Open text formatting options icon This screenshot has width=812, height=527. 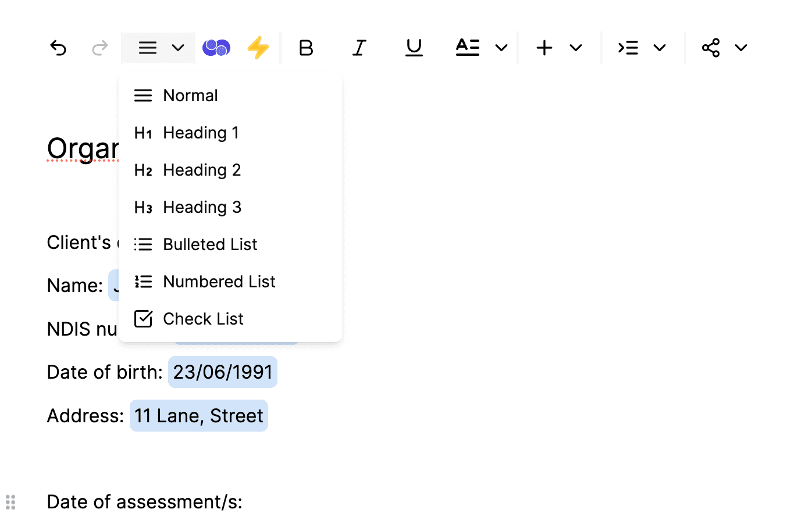tap(468, 48)
